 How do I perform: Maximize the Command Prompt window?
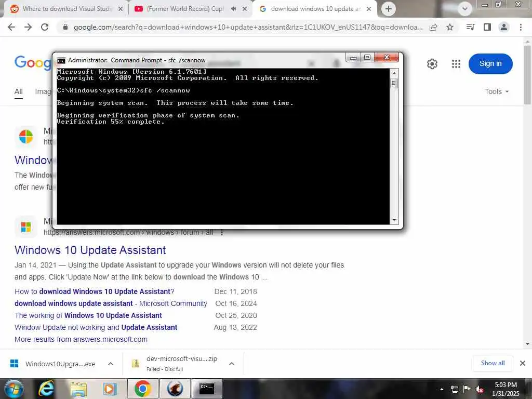(367, 57)
